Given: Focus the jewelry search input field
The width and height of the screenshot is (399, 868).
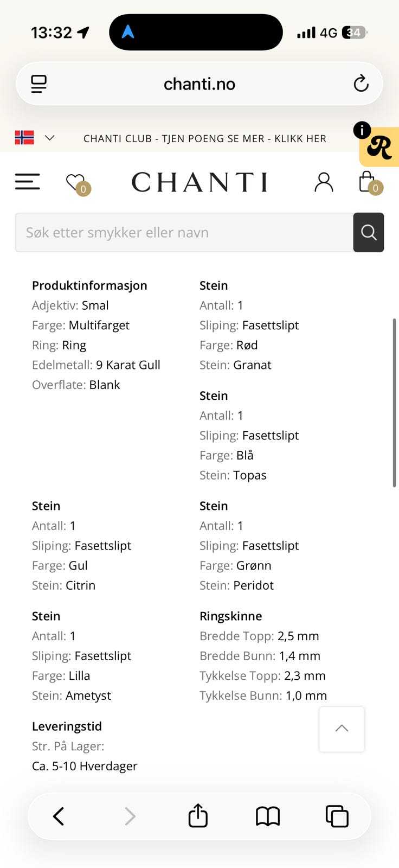Looking at the screenshot, I should point(184,232).
